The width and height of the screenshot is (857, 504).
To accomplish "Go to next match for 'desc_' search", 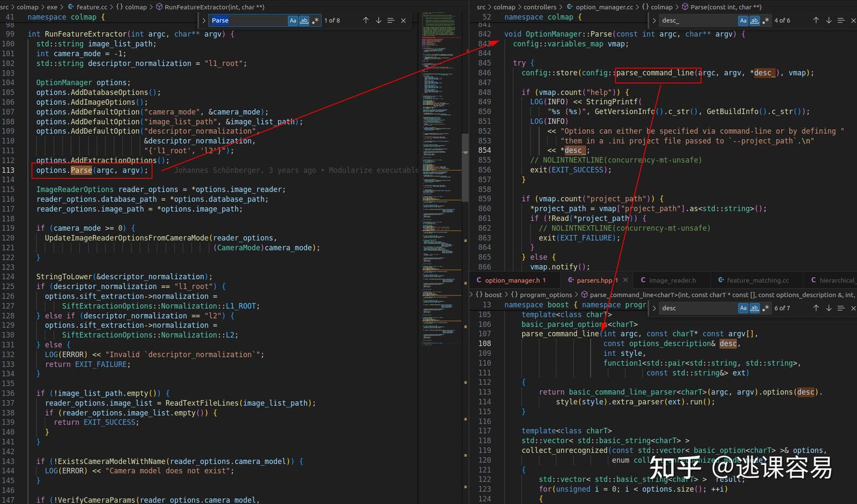I will tap(828, 20).
